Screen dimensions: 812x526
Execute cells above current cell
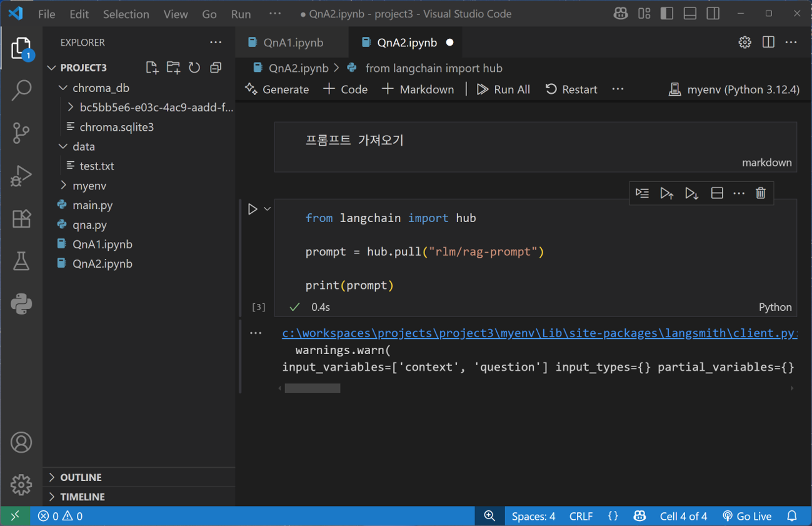[666, 193]
